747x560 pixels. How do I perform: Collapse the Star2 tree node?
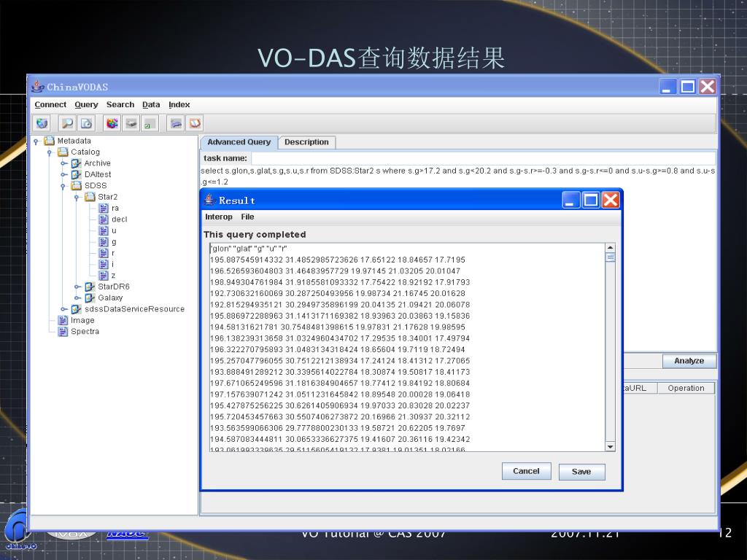point(76,197)
